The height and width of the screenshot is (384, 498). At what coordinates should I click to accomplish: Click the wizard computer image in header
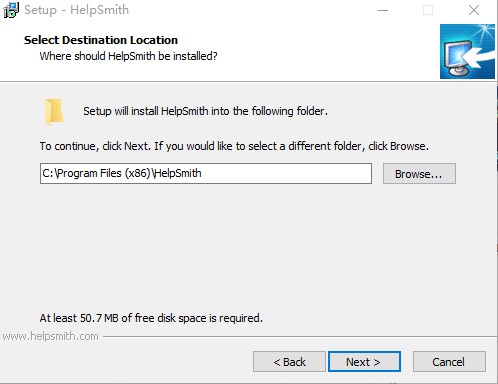point(467,51)
